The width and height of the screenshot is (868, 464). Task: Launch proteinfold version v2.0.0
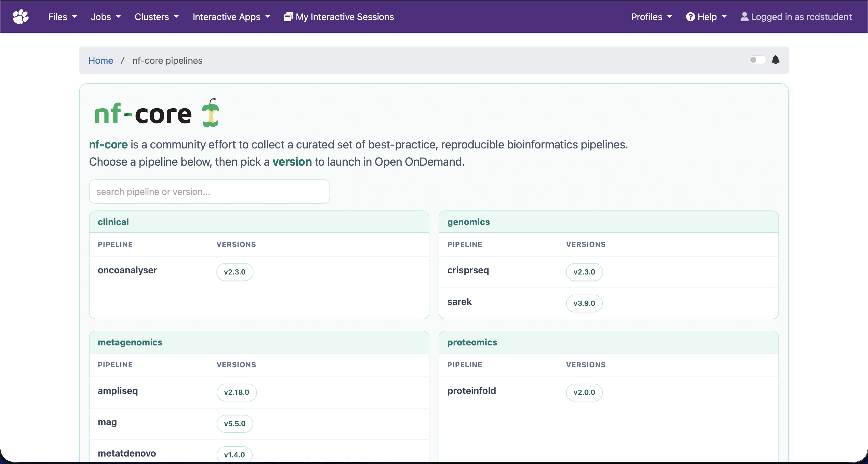(584, 392)
